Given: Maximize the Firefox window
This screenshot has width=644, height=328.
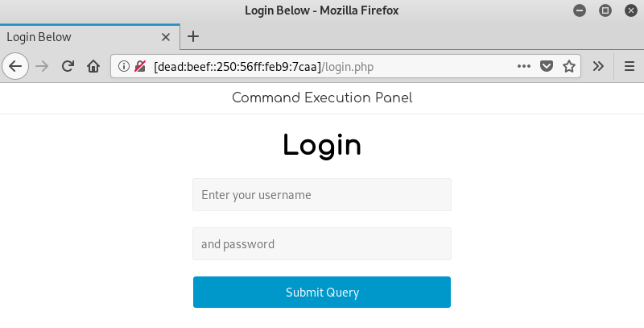Looking at the screenshot, I should click(605, 10).
